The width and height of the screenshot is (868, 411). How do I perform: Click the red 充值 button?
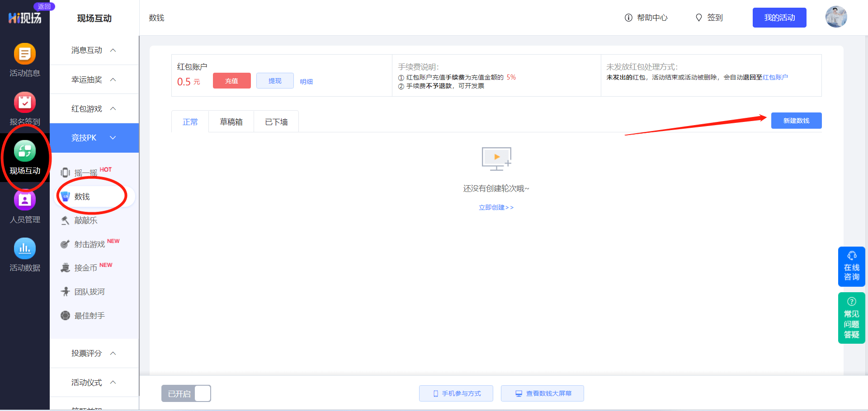pyautogui.click(x=231, y=81)
